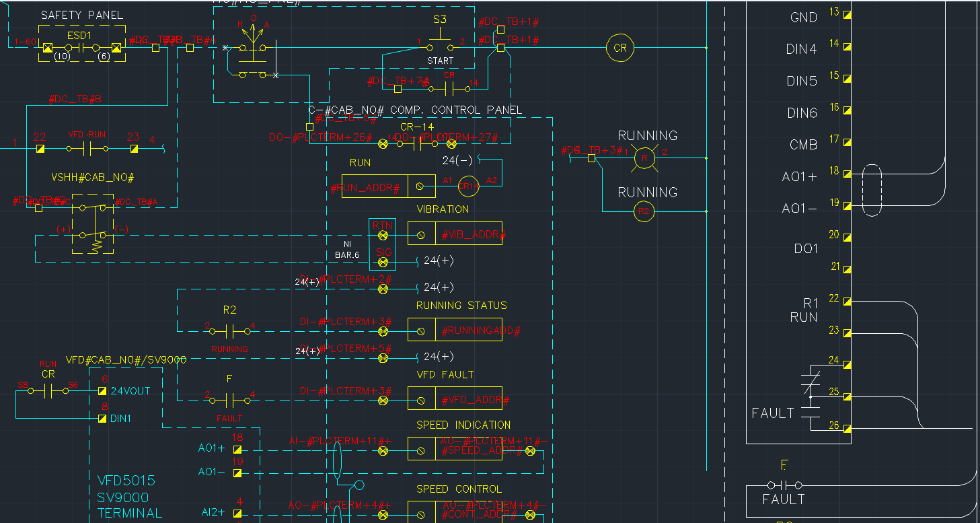Click the red S8 contact terminal label
This screenshot has width=980, height=523.
(x=23, y=384)
